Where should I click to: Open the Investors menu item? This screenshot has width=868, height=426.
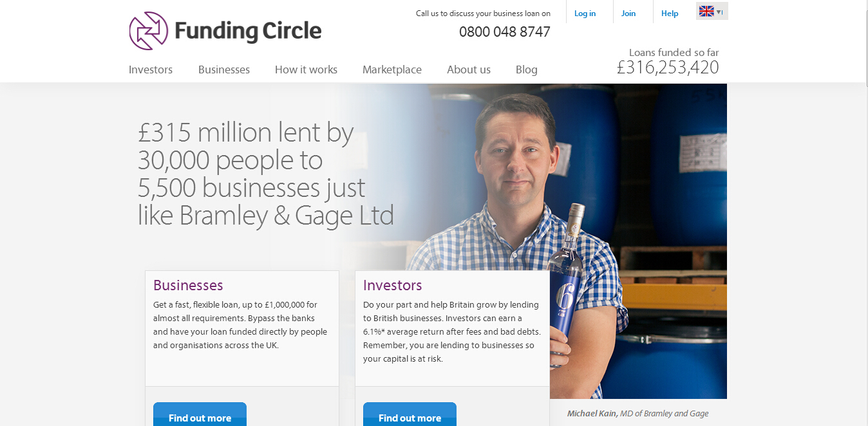(x=151, y=69)
